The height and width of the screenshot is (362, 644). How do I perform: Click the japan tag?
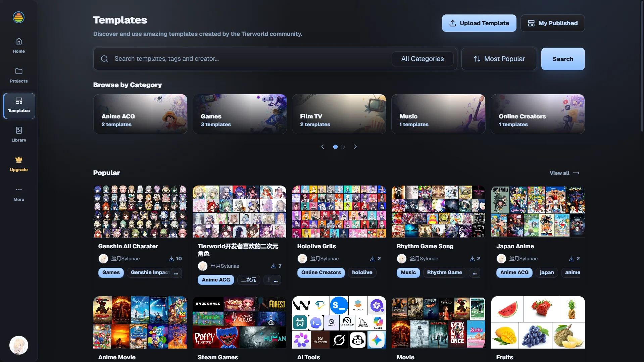(547, 272)
